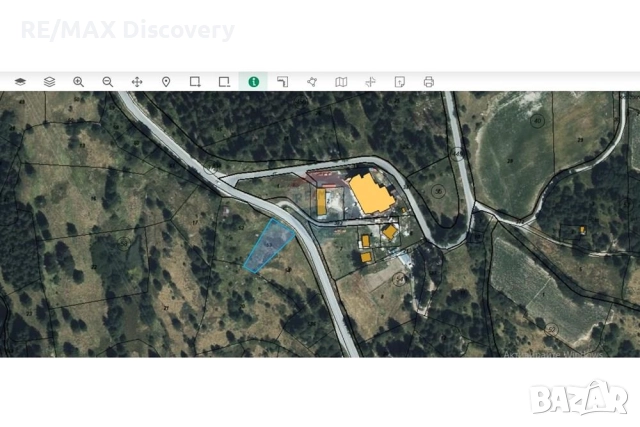Open the folded map icon
The image size is (640, 427).
click(x=341, y=81)
